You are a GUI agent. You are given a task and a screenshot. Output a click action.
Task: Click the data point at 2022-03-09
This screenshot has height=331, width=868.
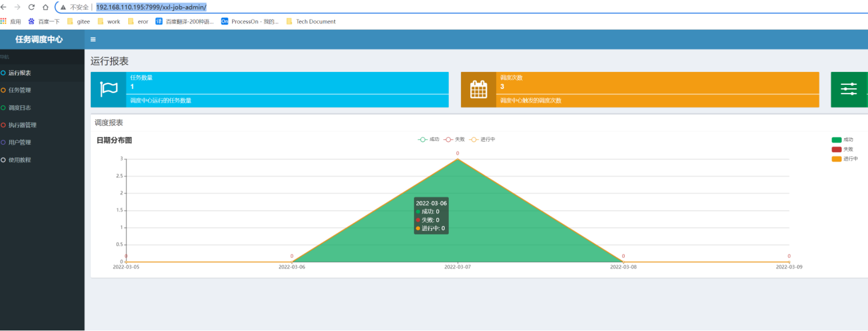(789, 262)
